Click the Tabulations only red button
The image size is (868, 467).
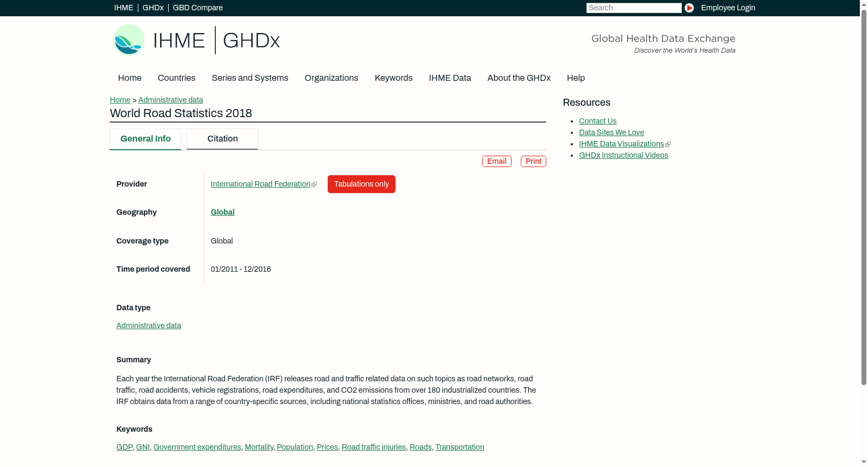(x=361, y=184)
